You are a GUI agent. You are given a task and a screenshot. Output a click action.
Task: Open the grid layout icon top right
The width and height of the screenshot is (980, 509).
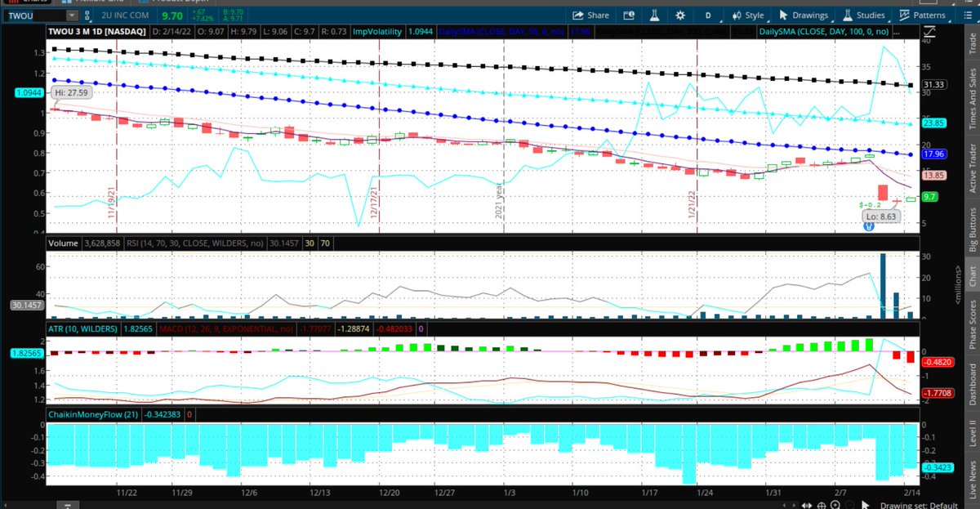tap(969, 15)
